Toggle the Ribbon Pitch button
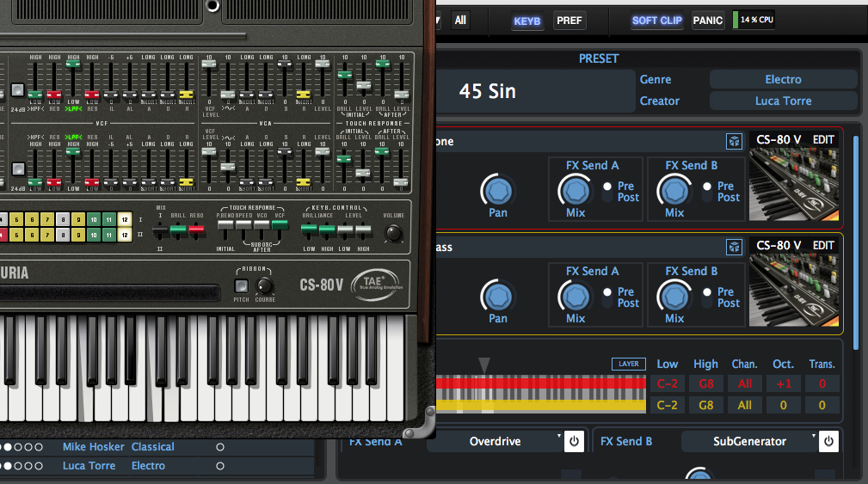The width and height of the screenshot is (868, 484). (x=242, y=285)
